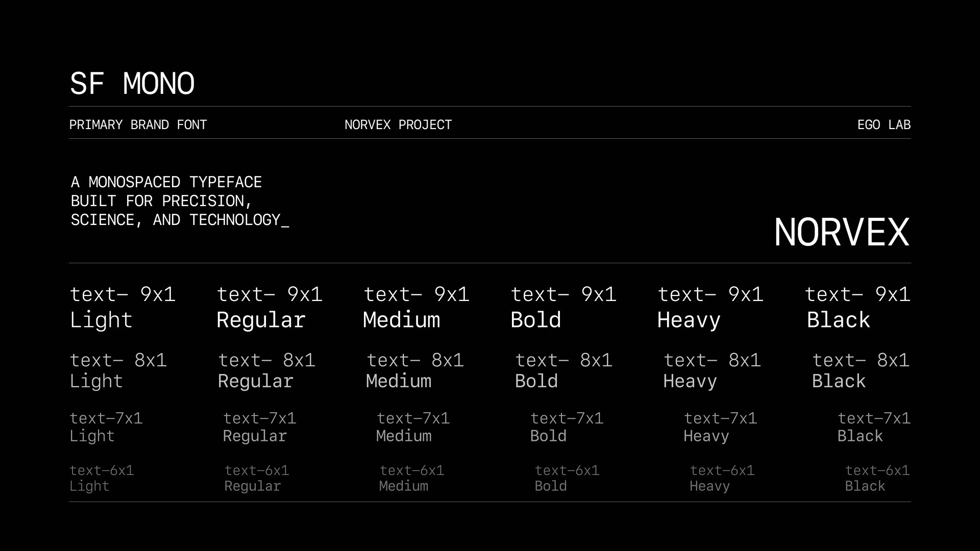Click the line 'A MONOSPACED TYPEFACE'

pyautogui.click(x=166, y=182)
